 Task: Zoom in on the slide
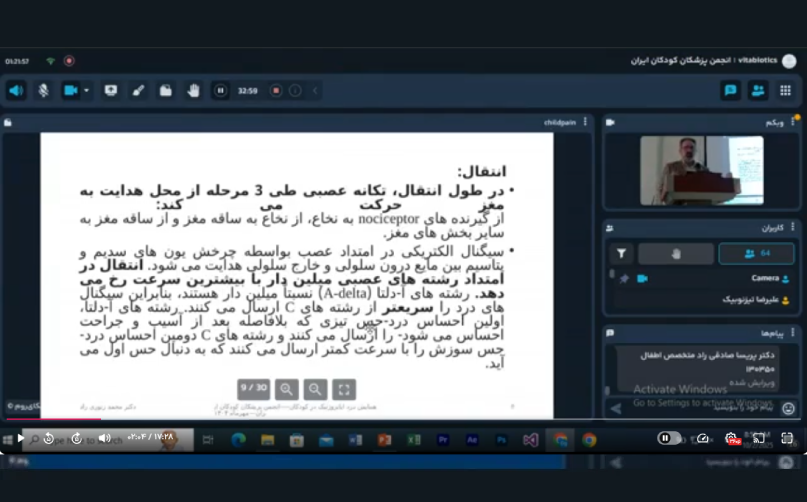(x=287, y=389)
